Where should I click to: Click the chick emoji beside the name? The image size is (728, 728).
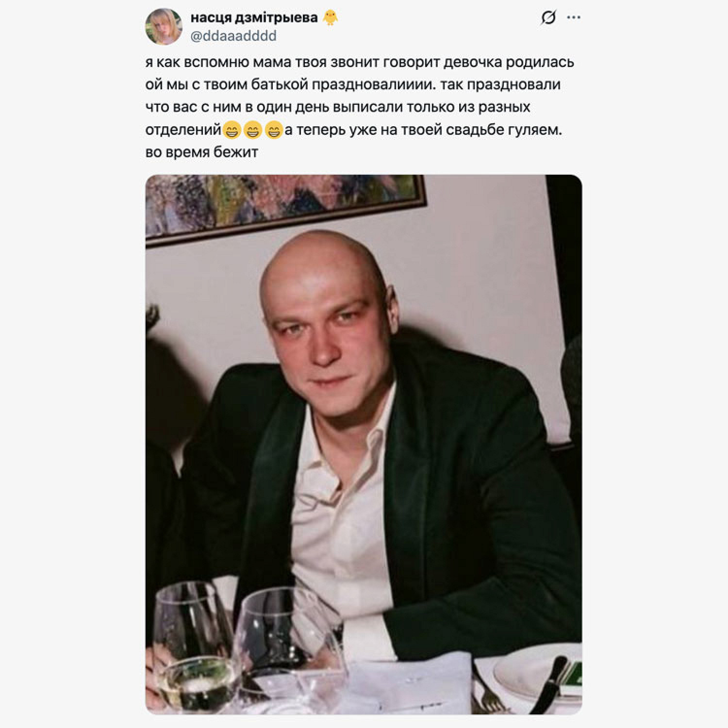tap(330, 18)
